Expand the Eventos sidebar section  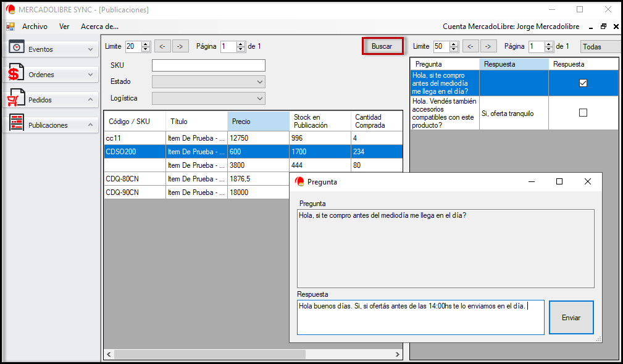90,49
